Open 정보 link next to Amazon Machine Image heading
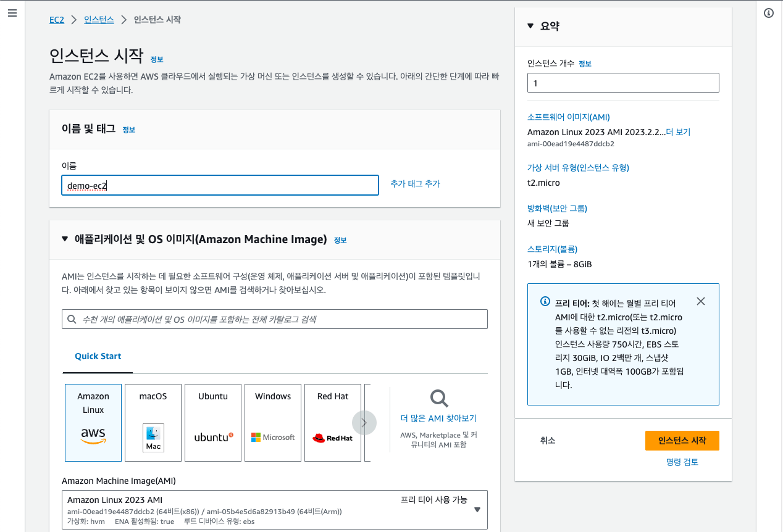783x532 pixels. pyautogui.click(x=340, y=240)
